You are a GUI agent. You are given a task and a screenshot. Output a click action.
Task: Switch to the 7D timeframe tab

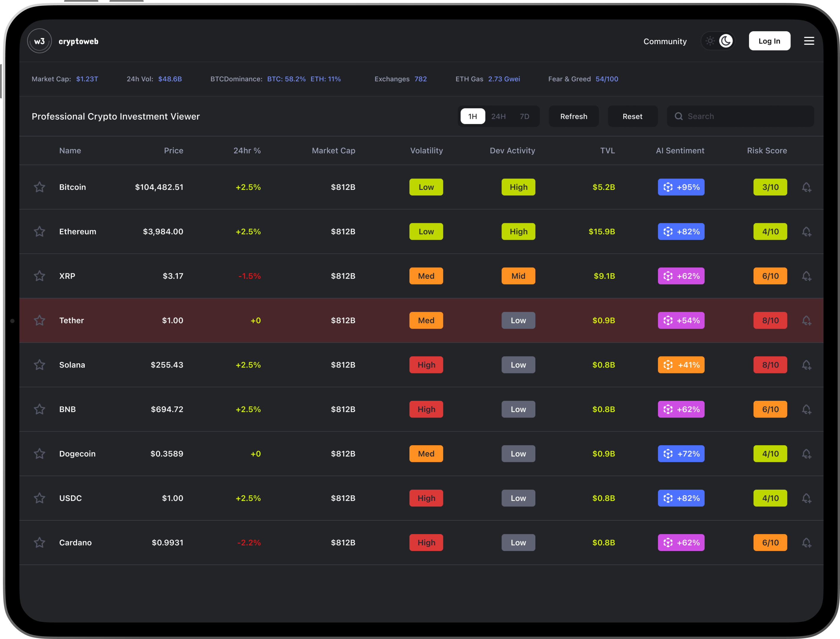[524, 116]
